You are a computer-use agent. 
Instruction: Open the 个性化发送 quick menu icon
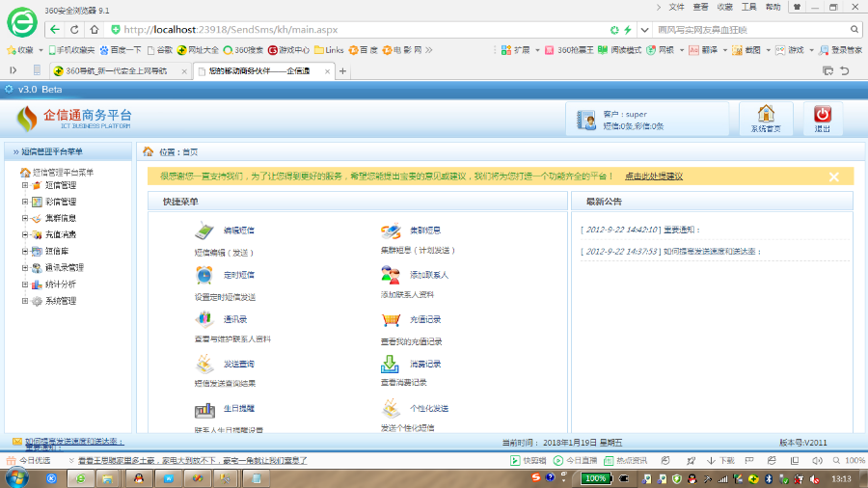[391, 408]
